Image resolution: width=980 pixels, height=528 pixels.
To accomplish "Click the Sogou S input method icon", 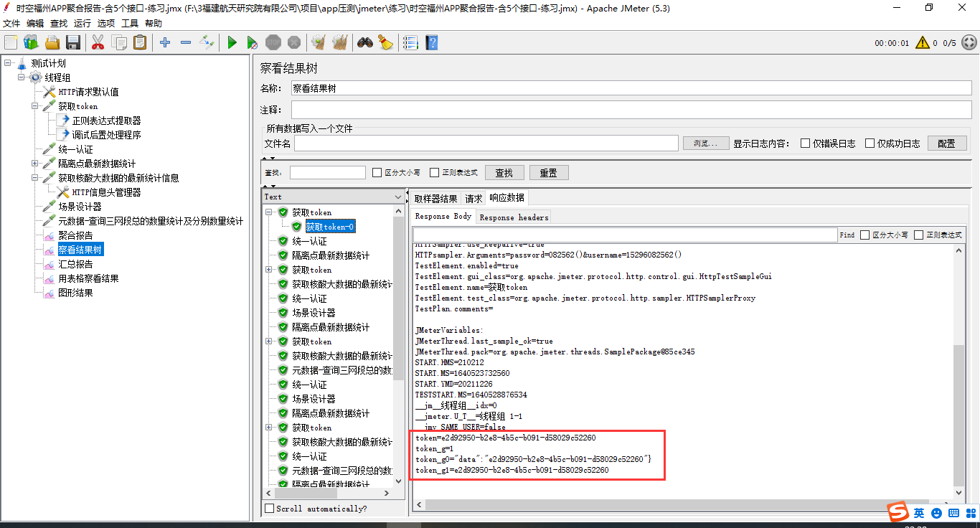I will coord(898,513).
